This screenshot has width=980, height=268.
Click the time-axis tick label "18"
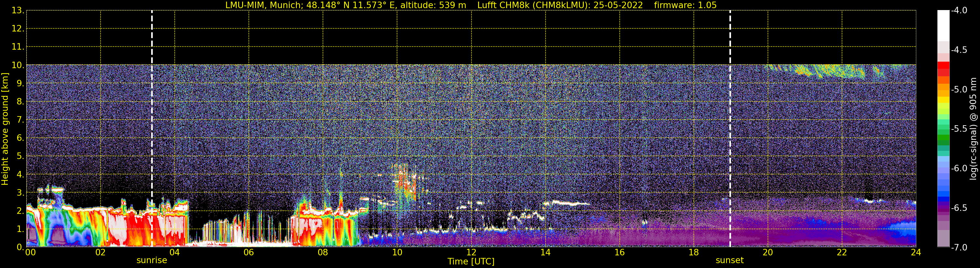[694, 252]
